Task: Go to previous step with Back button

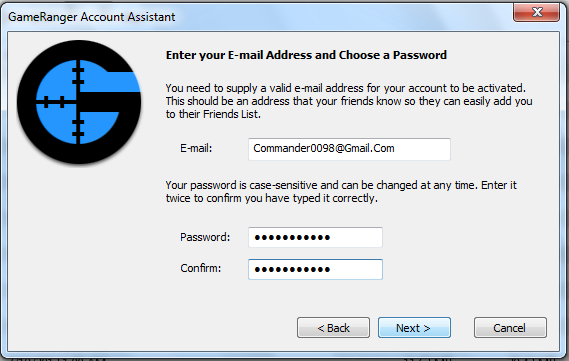Action: tap(333, 328)
